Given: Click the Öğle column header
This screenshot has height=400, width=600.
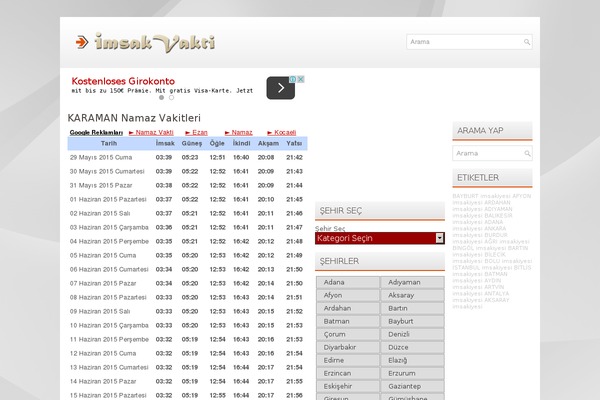Looking at the screenshot, I should (217, 144).
